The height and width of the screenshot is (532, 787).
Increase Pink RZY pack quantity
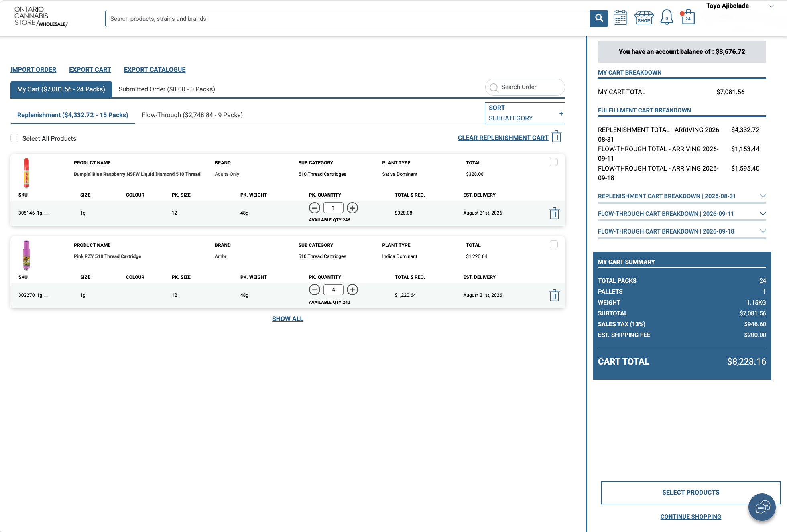point(352,290)
